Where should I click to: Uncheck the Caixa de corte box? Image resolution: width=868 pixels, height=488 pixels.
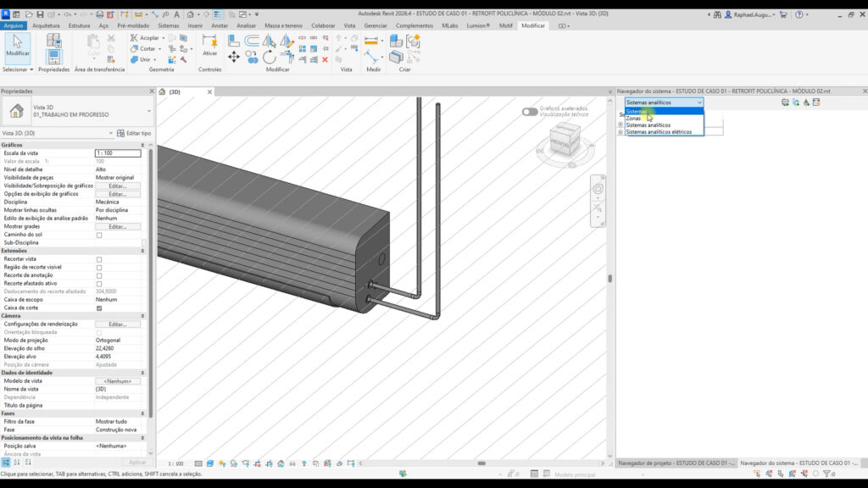[x=99, y=308]
